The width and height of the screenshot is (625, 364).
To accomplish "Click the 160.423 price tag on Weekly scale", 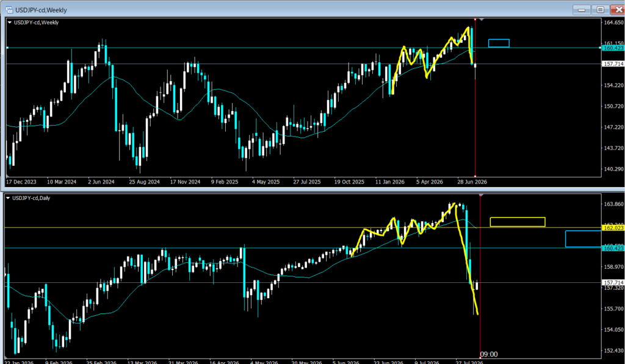I will click(613, 48).
